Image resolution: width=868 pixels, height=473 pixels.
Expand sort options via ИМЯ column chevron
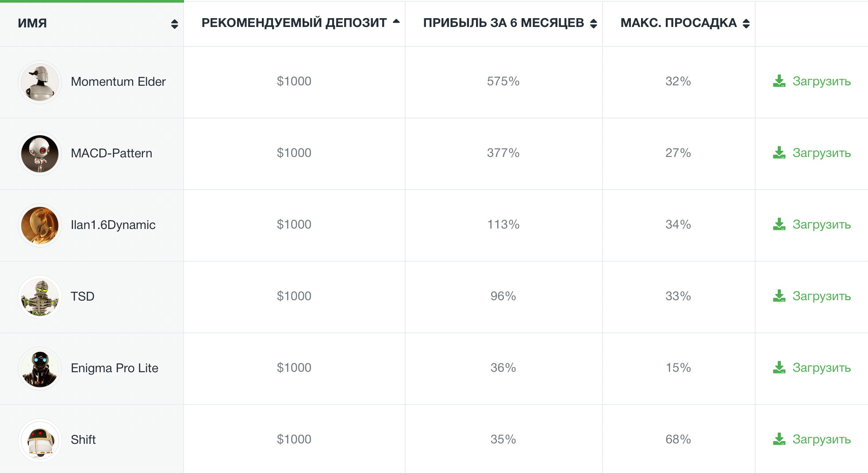click(173, 24)
